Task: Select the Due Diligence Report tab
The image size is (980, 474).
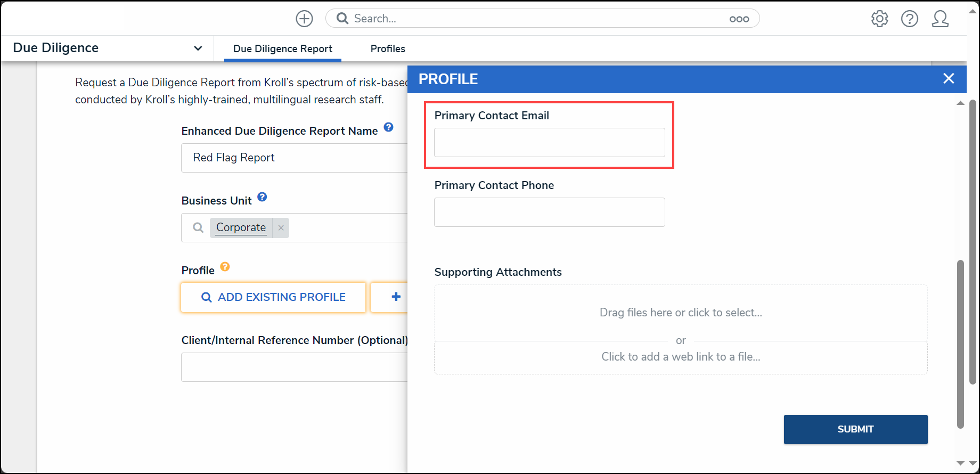Action: (283, 48)
